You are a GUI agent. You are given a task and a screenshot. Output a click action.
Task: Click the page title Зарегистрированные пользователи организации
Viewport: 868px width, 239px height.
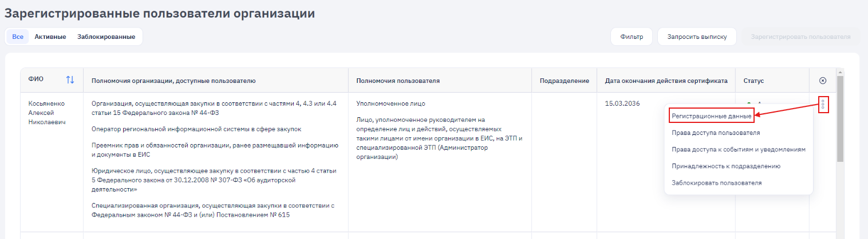160,14
